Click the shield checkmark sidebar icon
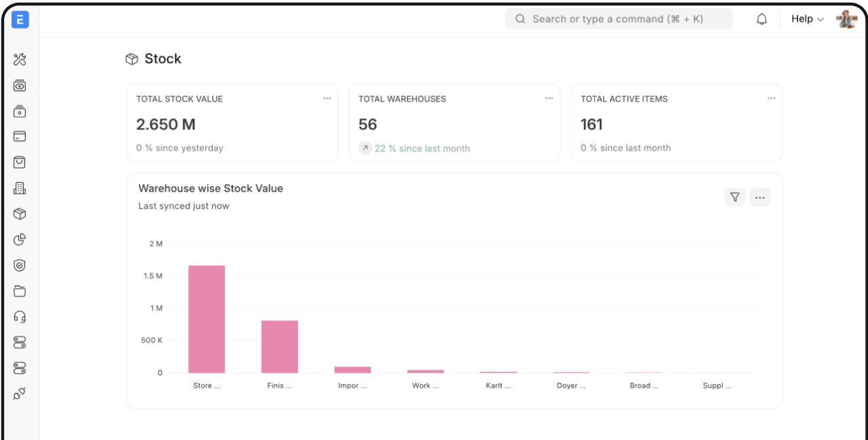The image size is (868, 440). pyautogui.click(x=20, y=265)
